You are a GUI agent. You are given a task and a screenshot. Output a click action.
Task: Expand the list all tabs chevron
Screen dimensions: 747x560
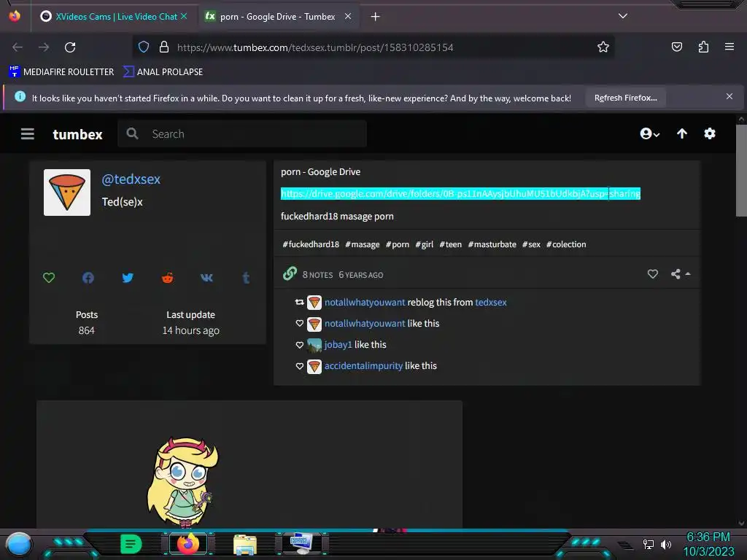(623, 16)
